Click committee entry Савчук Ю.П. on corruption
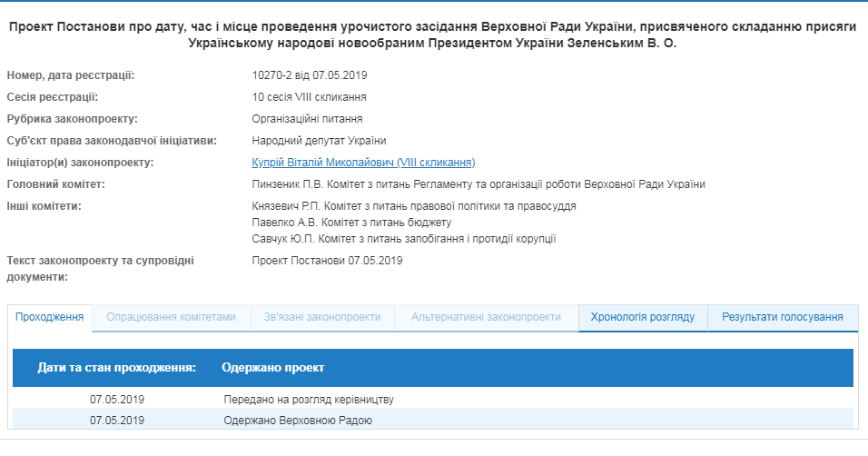Viewport: 868px width, 456px height. coord(404,239)
